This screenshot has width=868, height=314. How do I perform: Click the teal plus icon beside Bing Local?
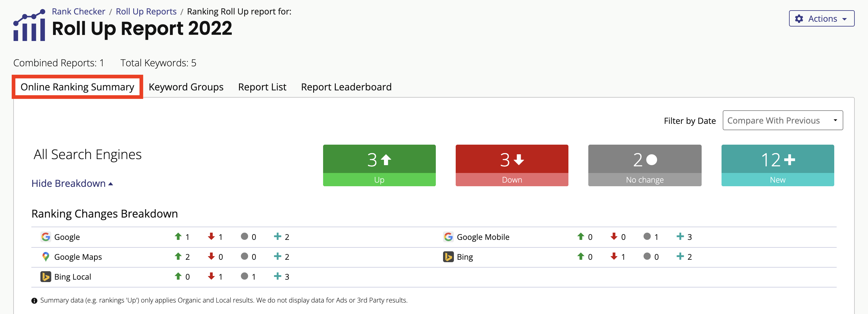(277, 276)
